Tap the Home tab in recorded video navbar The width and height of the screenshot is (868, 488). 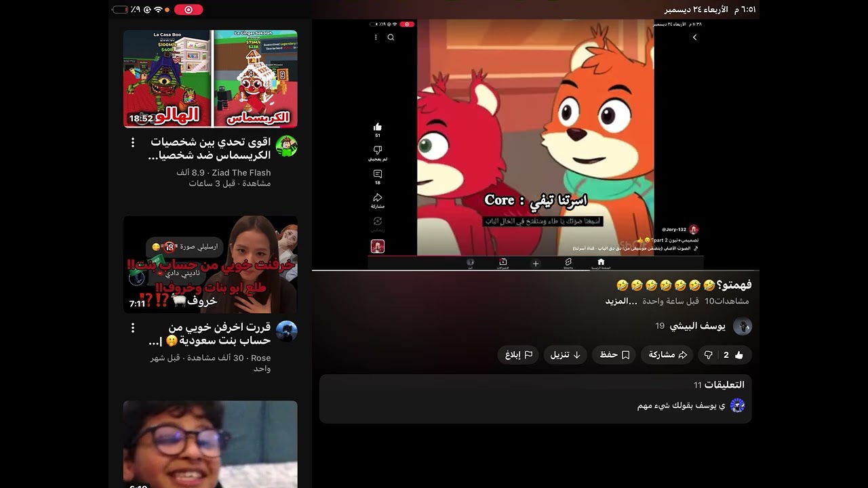tap(600, 264)
